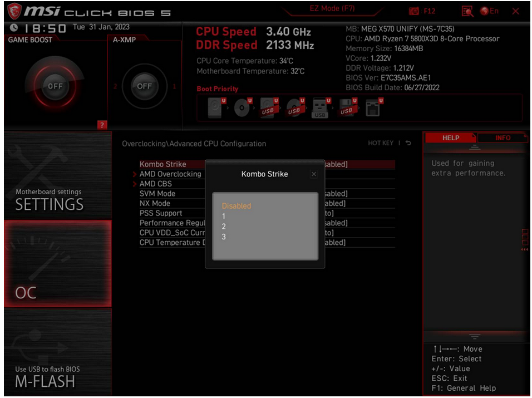Toggle the GAME BOOST knob

pyautogui.click(x=55, y=86)
